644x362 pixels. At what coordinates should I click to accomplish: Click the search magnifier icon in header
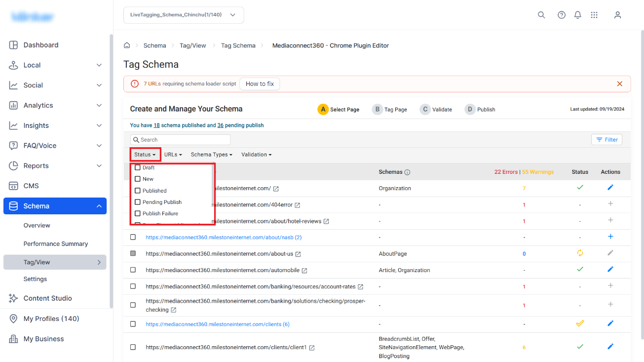tap(541, 15)
